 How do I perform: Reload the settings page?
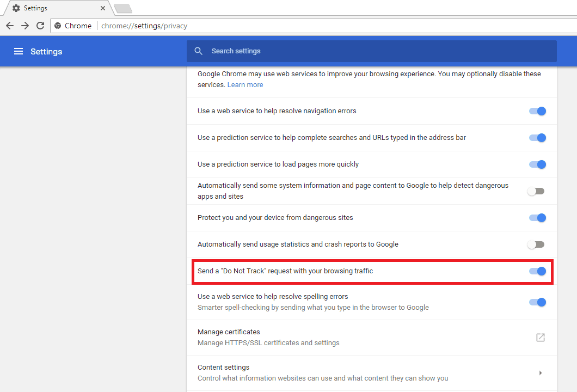[40, 26]
